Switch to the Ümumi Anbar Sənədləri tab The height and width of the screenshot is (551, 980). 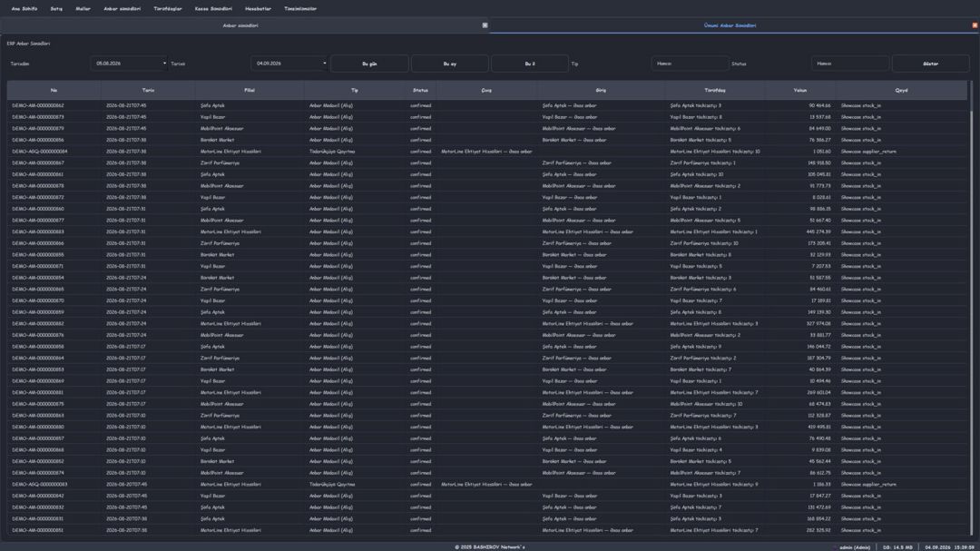click(x=730, y=25)
